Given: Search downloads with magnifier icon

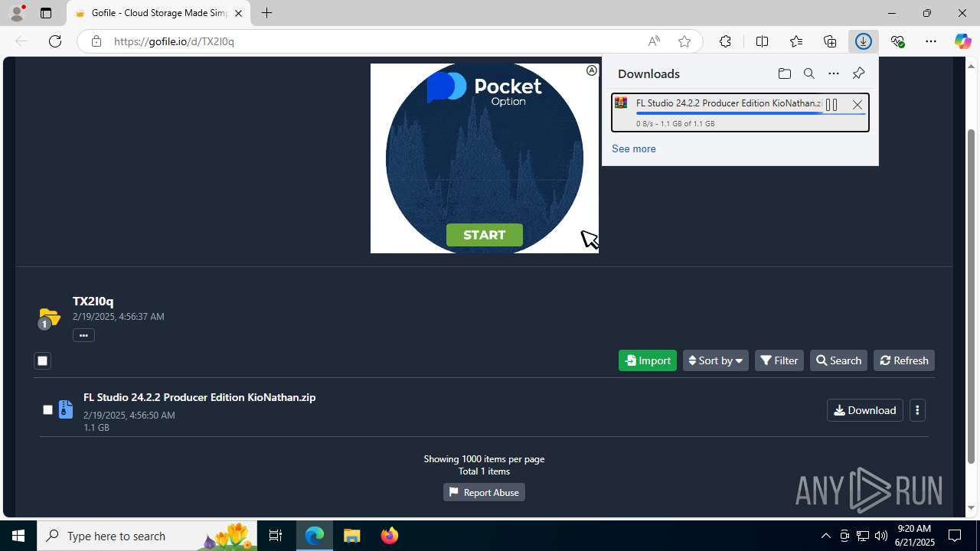Looking at the screenshot, I should pos(809,73).
